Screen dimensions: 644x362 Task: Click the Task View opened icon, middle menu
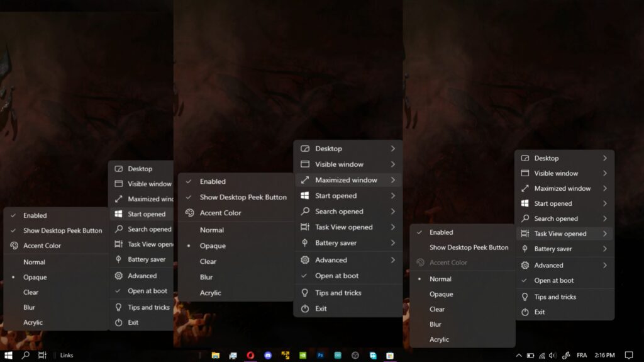(x=305, y=227)
